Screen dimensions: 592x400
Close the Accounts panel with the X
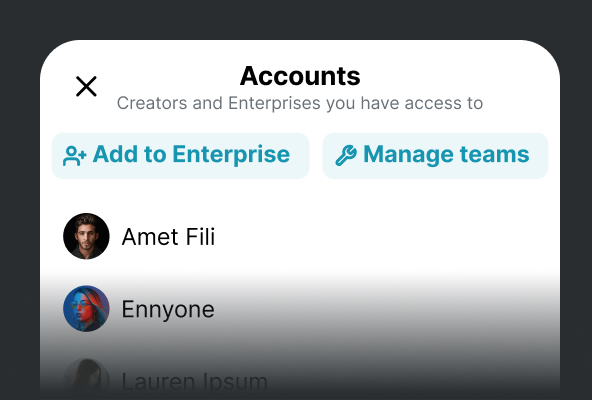coord(86,86)
